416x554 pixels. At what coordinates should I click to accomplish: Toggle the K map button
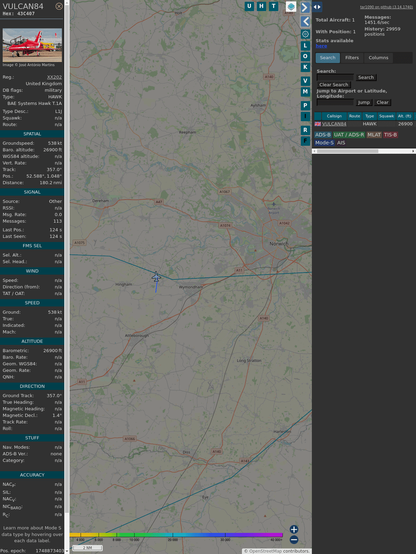tap(305, 67)
